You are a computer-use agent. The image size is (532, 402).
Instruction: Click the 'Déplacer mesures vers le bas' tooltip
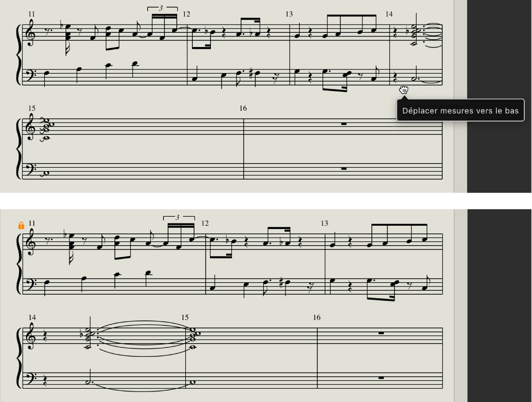pos(460,111)
